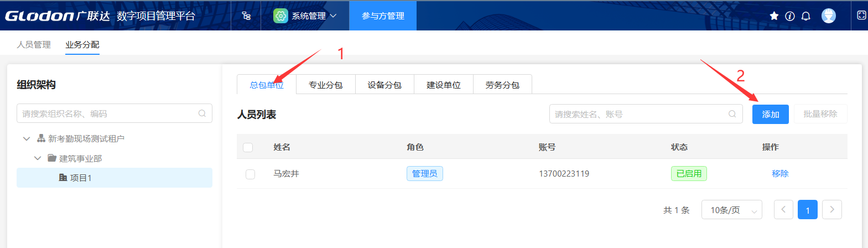Screen dimensions: 868x248
Task: Open the user avatar menu
Action: click(829, 15)
